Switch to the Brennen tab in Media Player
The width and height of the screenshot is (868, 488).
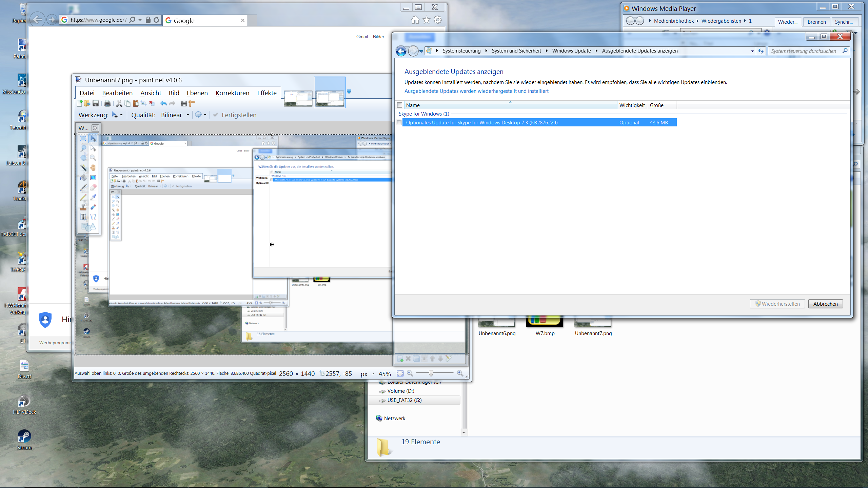click(x=816, y=22)
